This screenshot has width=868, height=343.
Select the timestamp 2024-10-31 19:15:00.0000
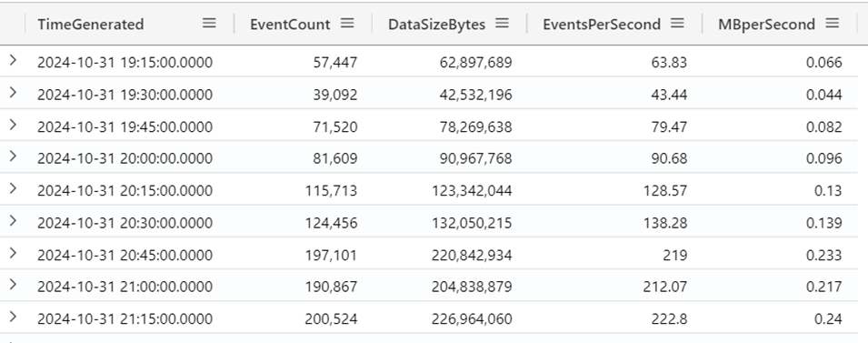pos(125,62)
